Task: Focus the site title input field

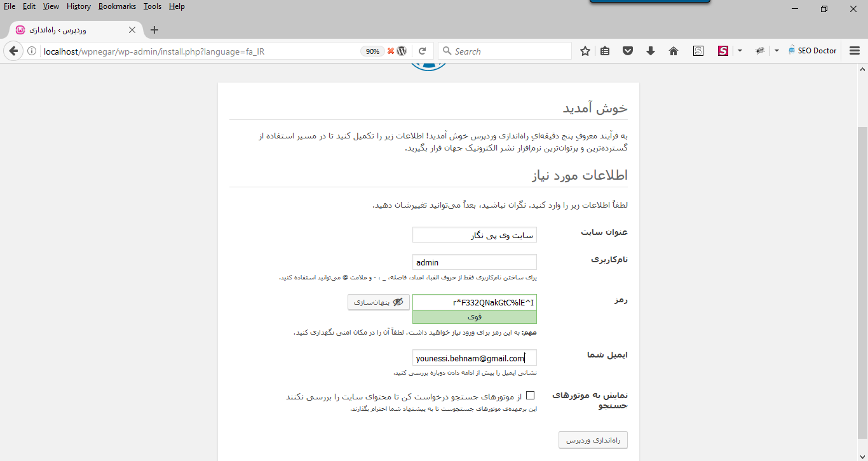Action: (x=475, y=235)
